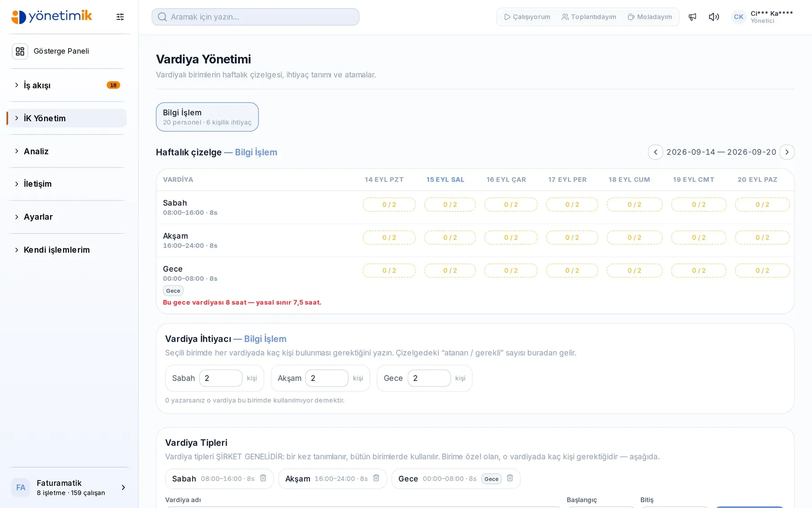The width and height of the screenshot is (812, 508).
Task: Click the Vardiya İhtiyacı section heading
Action: click(x=226, y=339)
